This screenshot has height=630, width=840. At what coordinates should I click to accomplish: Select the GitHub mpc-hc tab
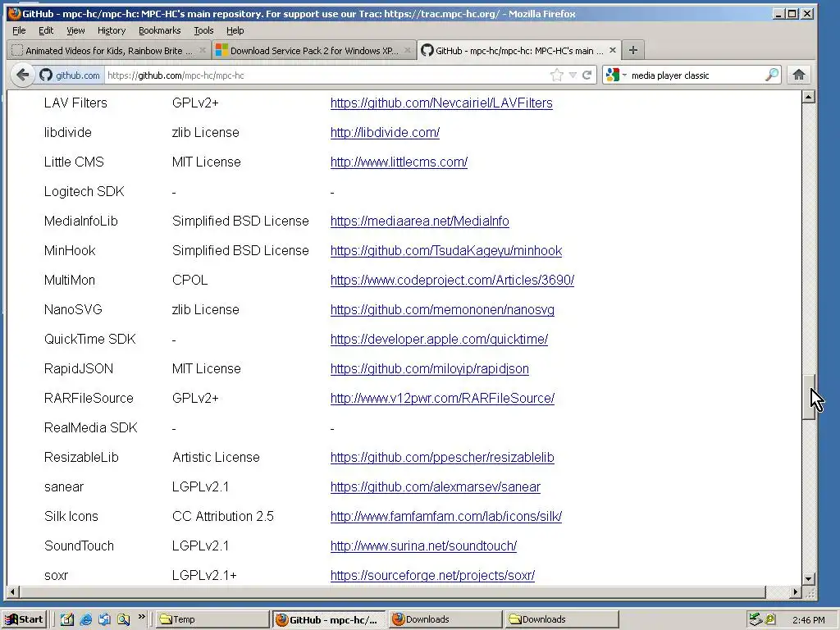point(519,50)
